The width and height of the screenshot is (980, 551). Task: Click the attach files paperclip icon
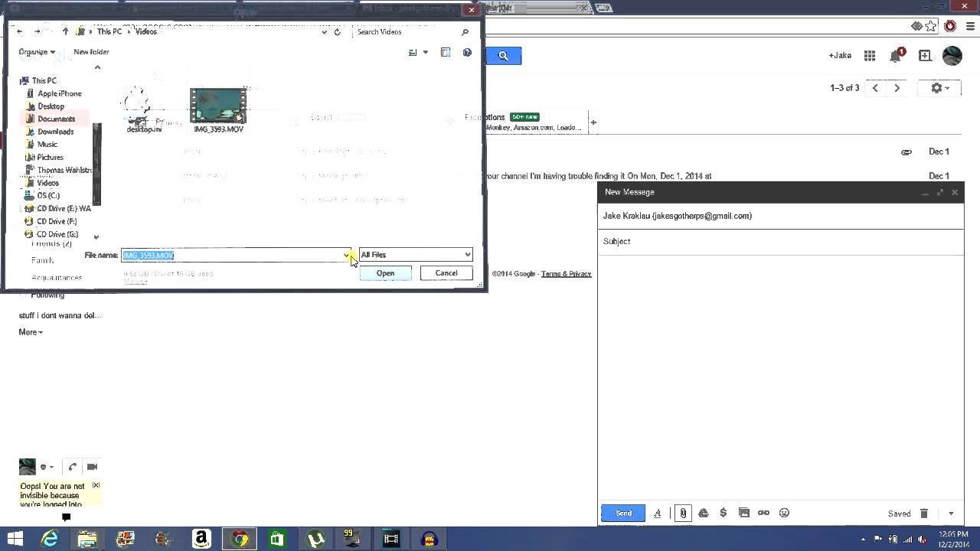683,514
